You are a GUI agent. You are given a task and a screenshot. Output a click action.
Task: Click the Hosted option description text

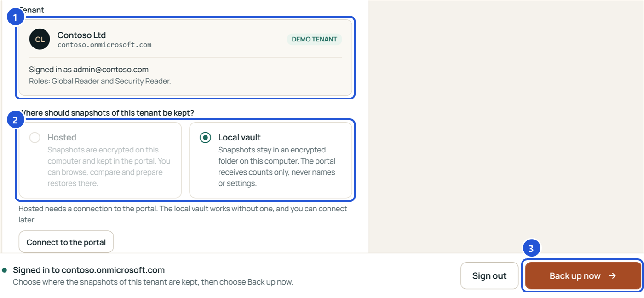click(109, 167)
